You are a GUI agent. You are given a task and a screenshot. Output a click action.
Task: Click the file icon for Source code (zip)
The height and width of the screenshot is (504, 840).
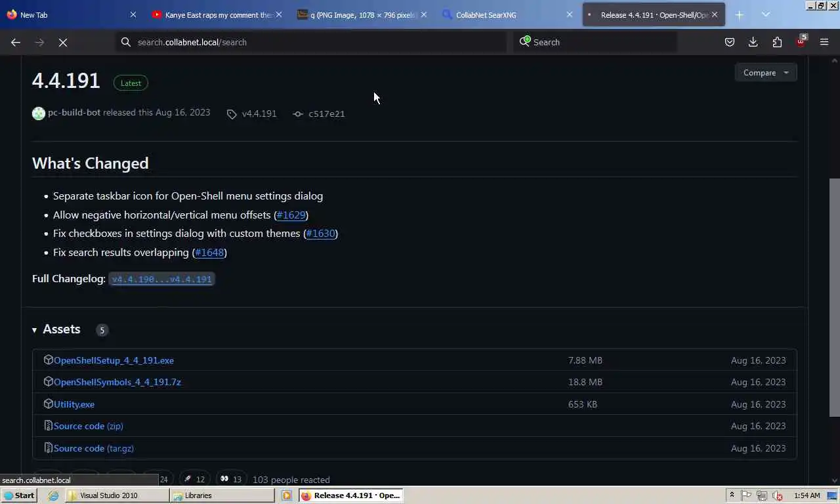[x=48, y=426]
